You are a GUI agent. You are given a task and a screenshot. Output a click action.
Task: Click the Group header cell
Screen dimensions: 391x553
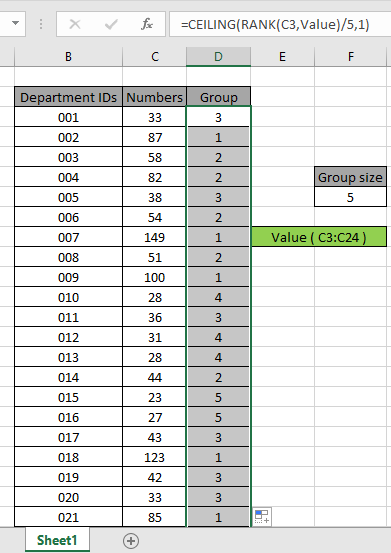pos(219,97)
